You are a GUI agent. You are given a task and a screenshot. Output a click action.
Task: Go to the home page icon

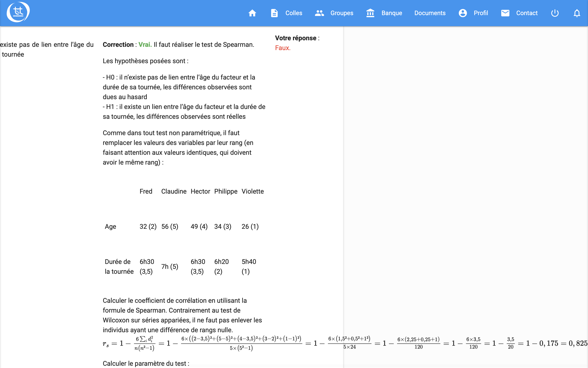pyautogui.click(x=252, y=13)
